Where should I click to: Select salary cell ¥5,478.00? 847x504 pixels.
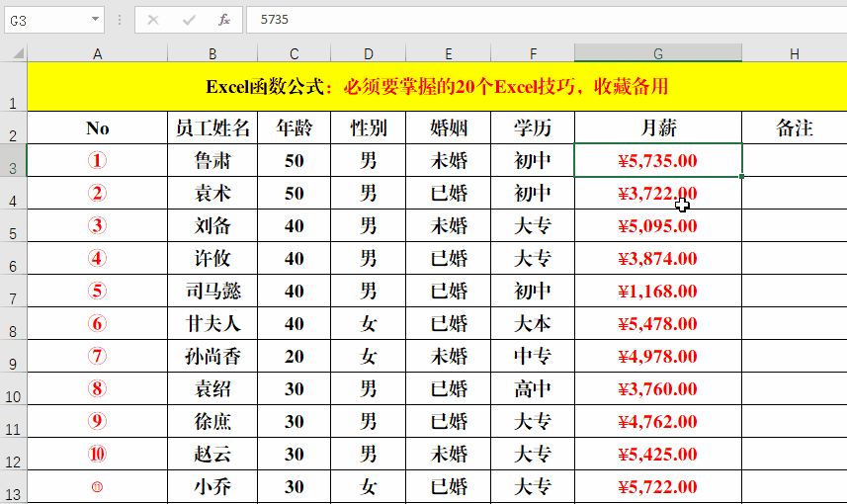pyautogui.click(x=658, y=323)
